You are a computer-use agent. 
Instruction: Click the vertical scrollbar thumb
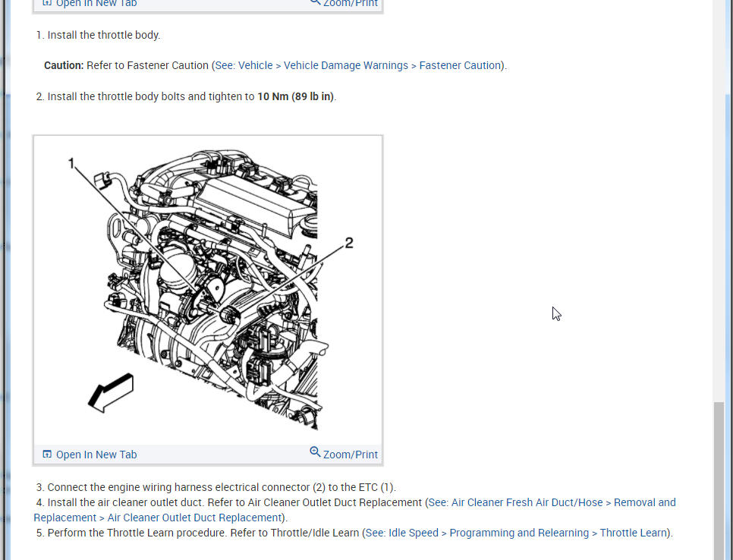click(x=719, y=480)
